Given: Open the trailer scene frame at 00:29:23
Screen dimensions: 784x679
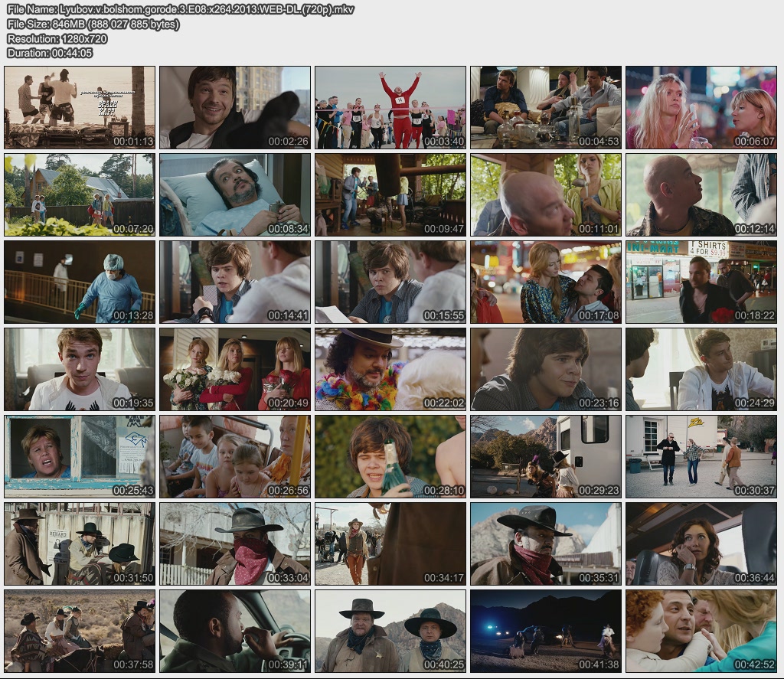Looking at the screenshot, I should [546, 456].
